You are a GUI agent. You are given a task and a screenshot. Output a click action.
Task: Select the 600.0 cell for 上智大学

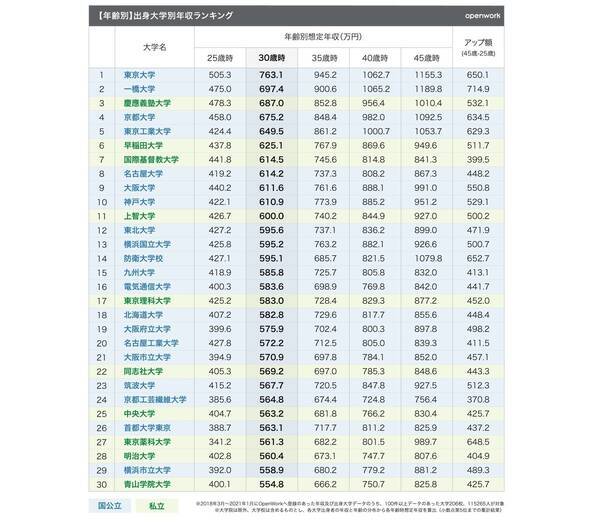point(271,216)
